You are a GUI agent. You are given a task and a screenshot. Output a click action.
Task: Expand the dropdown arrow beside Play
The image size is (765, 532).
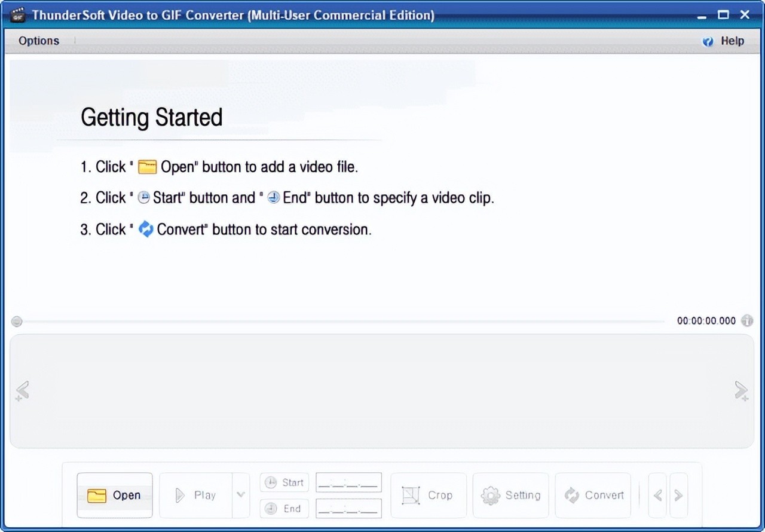[241, 495]
